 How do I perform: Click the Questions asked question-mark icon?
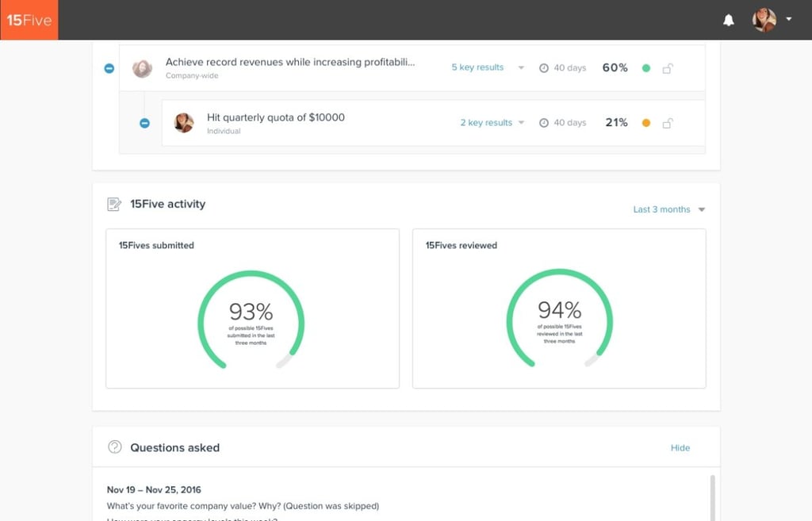click(x=115, y=447)
